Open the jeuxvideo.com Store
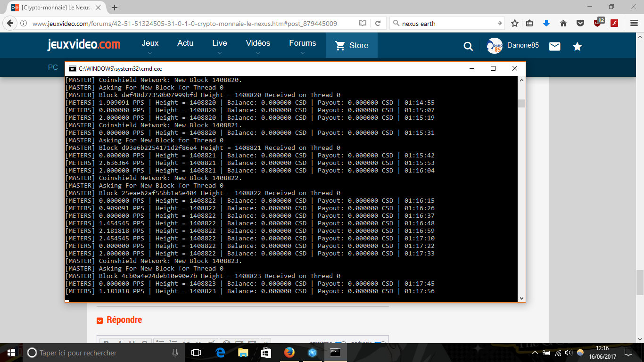The image size is (644, 362). [352, 45]
